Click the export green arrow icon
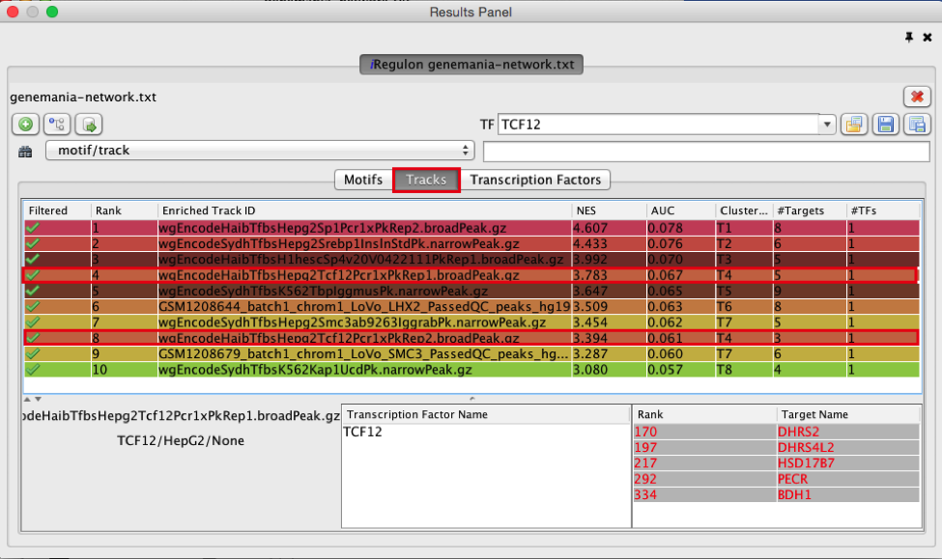Image resolution: width=942 pixels, height=560 pixels. coord(89,125)
